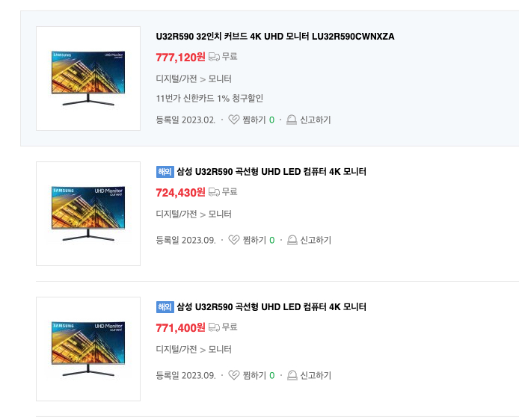Click 신고하기 text on 724,430원 listing
The width and height of the screenshot is (519, 420).
click(315, 240)
